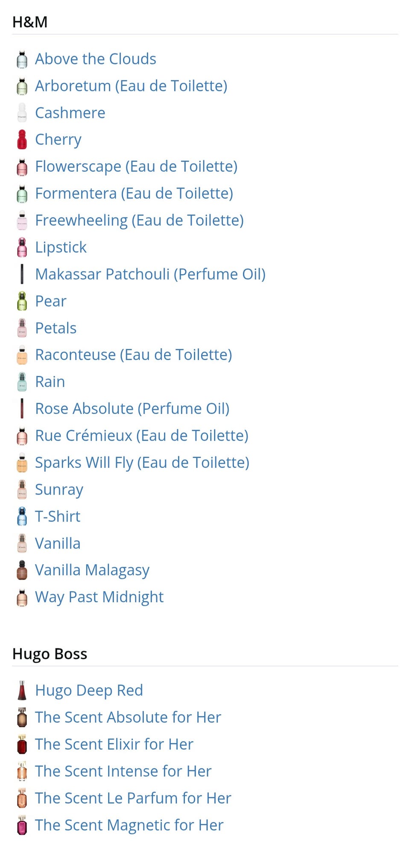Open the Above the Clouds link
Viewport: 410px width, 868px height.
point(95,59)
